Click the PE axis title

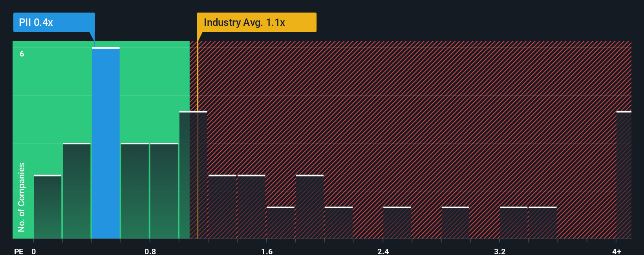pyautogui.click(x=19, y=251)
